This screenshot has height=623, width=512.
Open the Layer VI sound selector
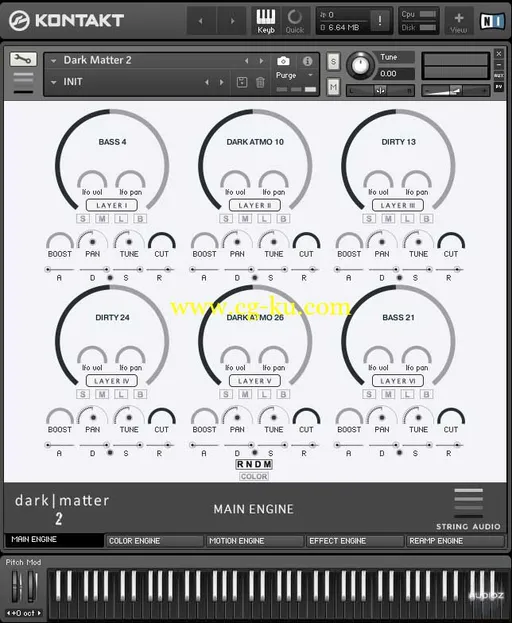coord(398,381)
